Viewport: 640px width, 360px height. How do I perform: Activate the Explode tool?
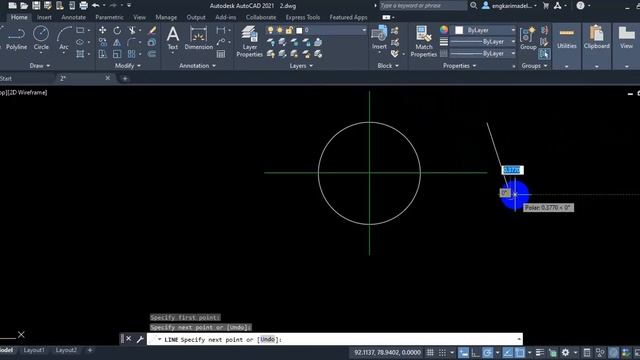(152, 42)
